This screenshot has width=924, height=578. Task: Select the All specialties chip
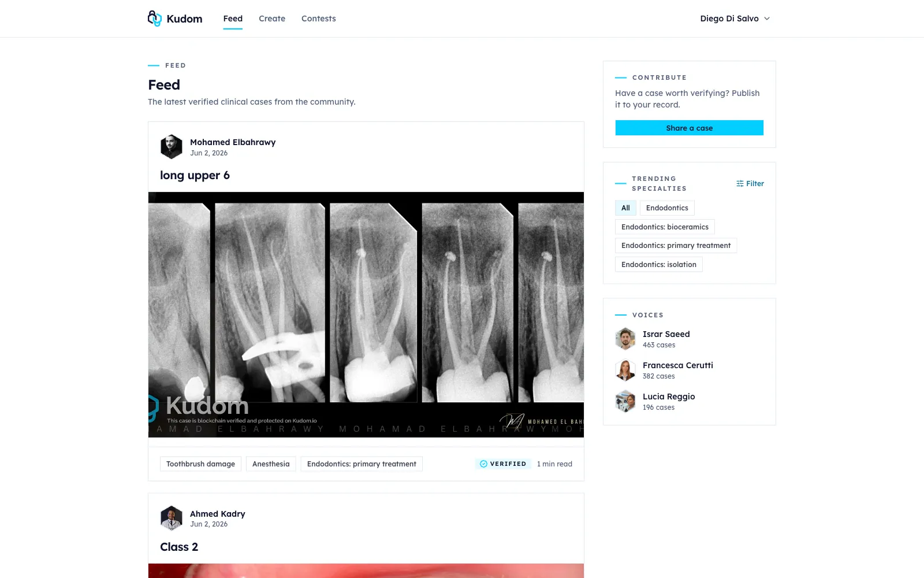[x=625, y=208]
